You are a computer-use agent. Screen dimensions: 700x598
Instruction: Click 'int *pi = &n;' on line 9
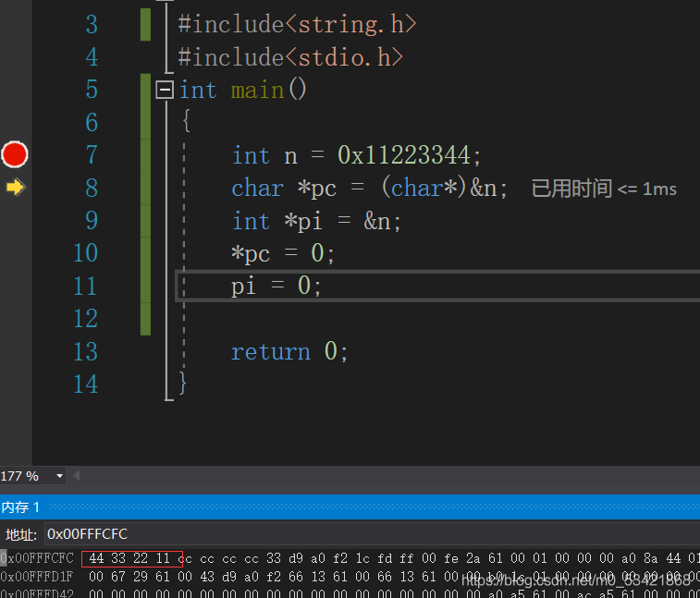pos(316,221)
